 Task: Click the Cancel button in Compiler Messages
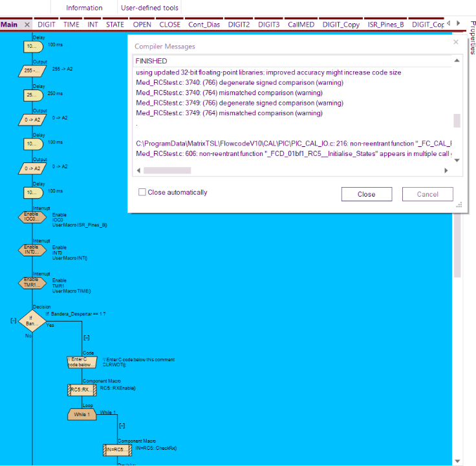point(427,194)
